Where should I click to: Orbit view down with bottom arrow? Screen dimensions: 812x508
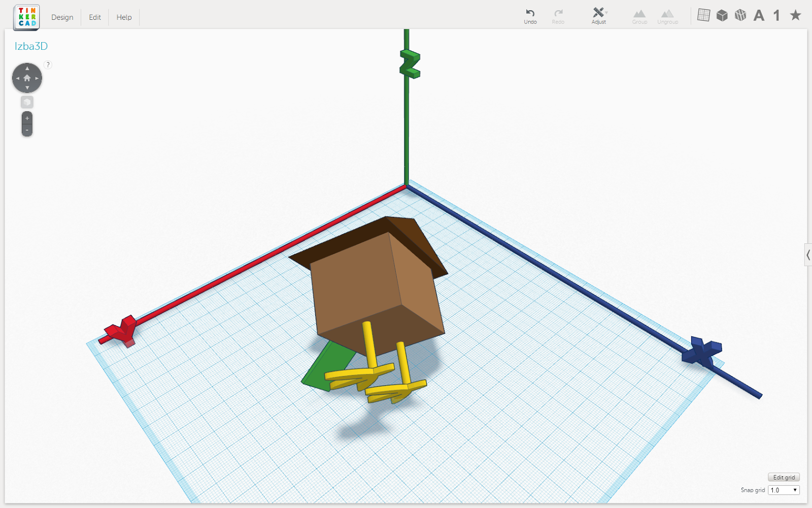27,88
